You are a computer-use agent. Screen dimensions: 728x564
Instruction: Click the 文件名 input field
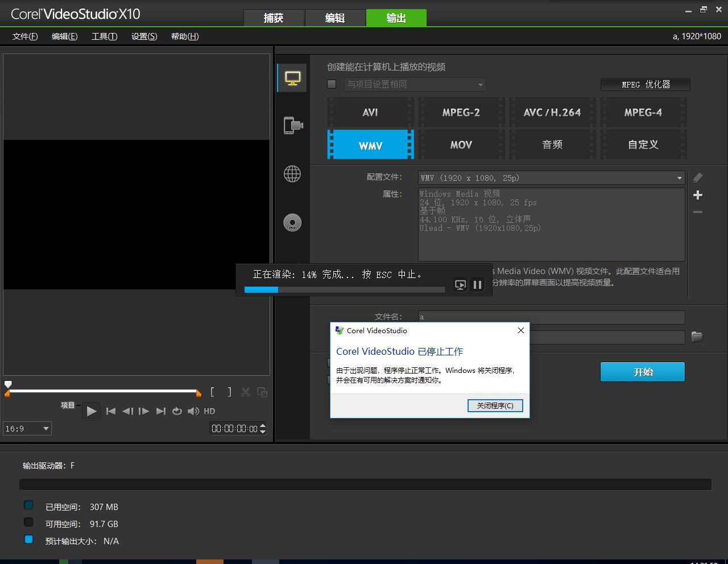click(x=552, y=317)
